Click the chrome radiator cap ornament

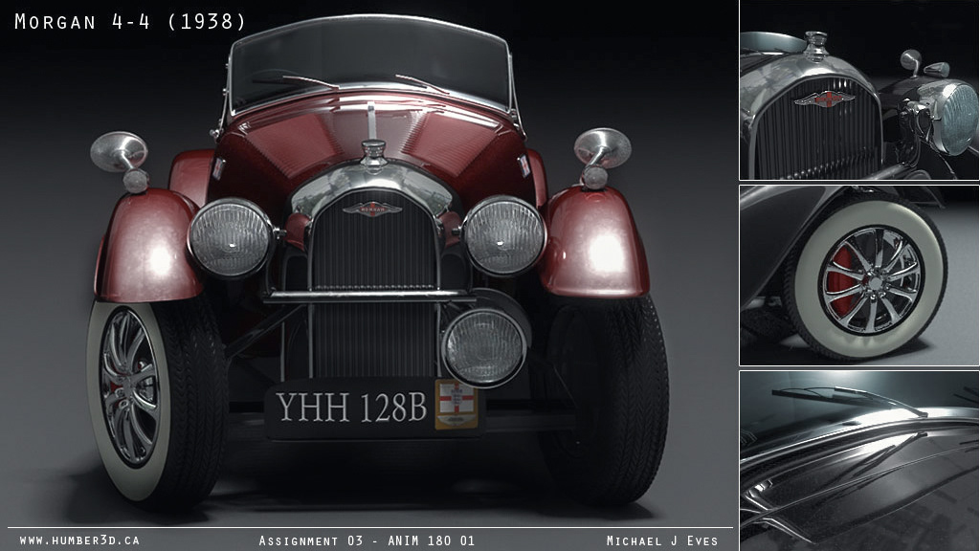pyautogui.click(x=373, y=154)
